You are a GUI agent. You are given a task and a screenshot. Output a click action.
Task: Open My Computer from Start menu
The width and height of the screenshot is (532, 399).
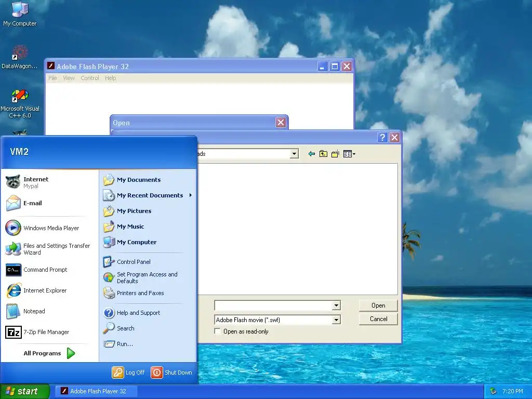148,242
